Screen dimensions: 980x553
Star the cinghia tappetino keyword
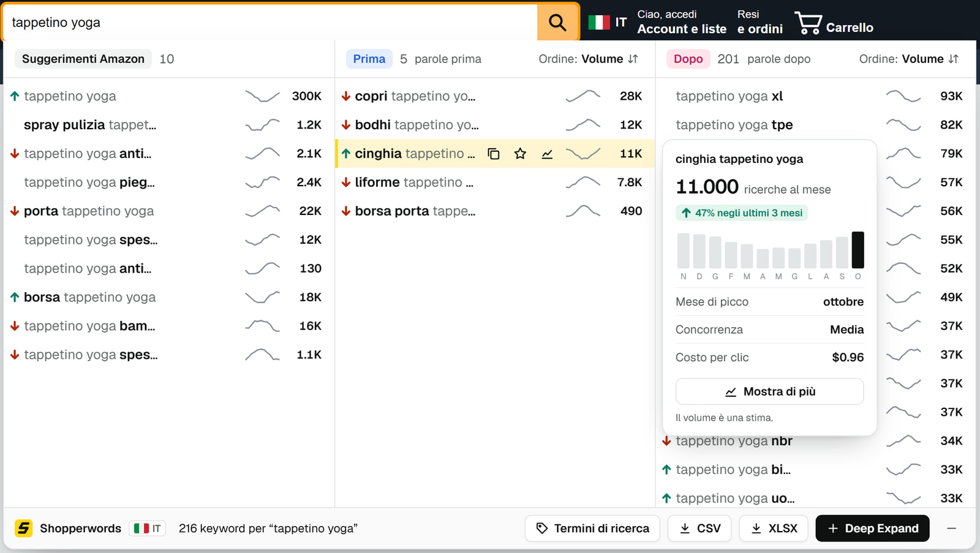pos(520,154)
